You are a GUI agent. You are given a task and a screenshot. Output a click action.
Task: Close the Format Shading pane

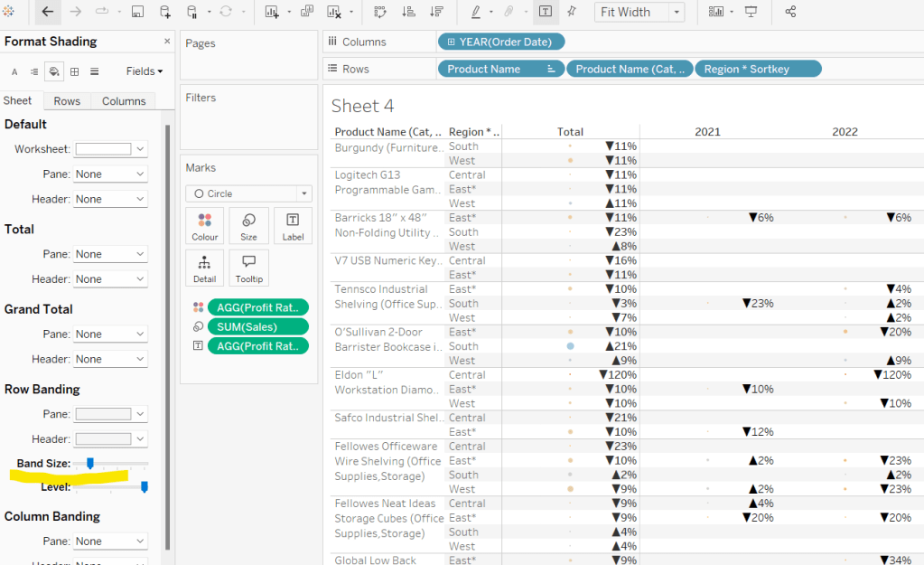(x=167, y=42)
